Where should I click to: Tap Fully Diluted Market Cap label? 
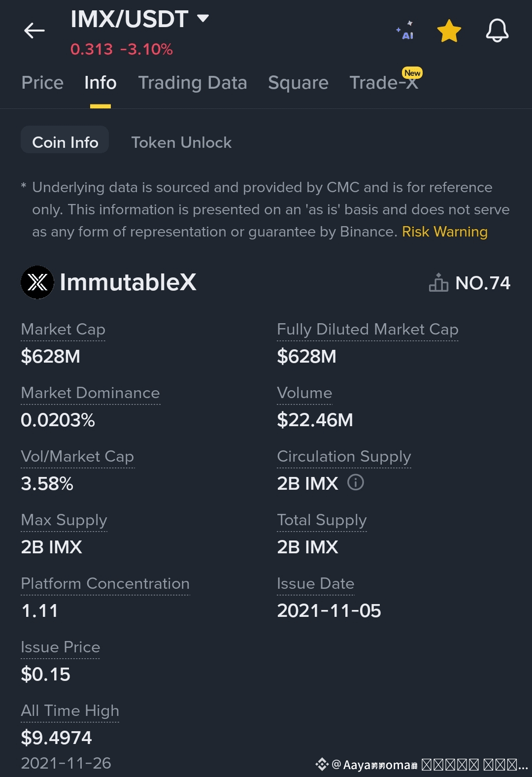[367, 329]
